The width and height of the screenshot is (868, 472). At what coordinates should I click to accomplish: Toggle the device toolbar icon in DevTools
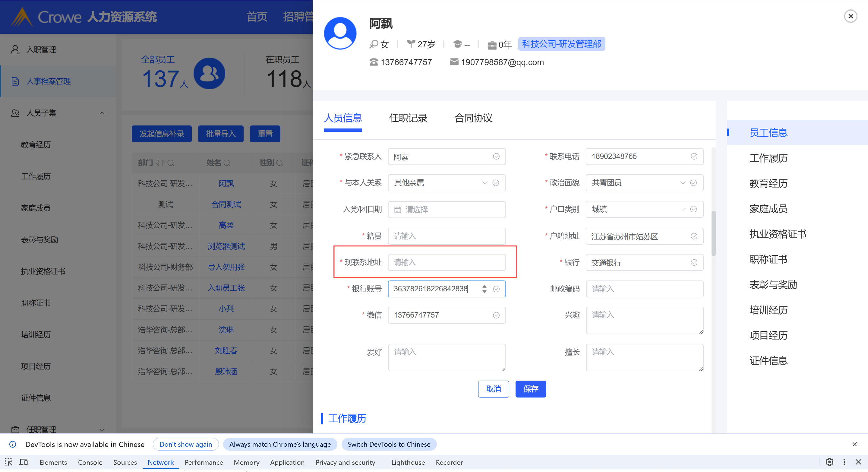24,462
